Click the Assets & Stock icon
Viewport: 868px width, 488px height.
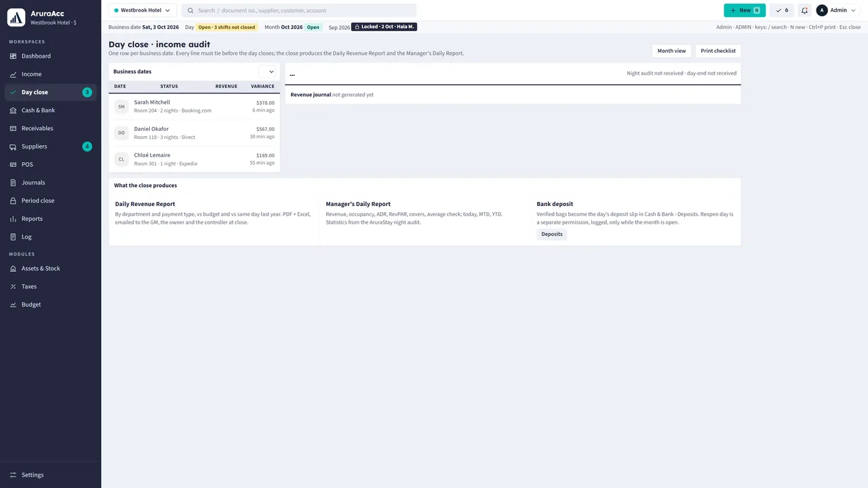pos(14,268)
